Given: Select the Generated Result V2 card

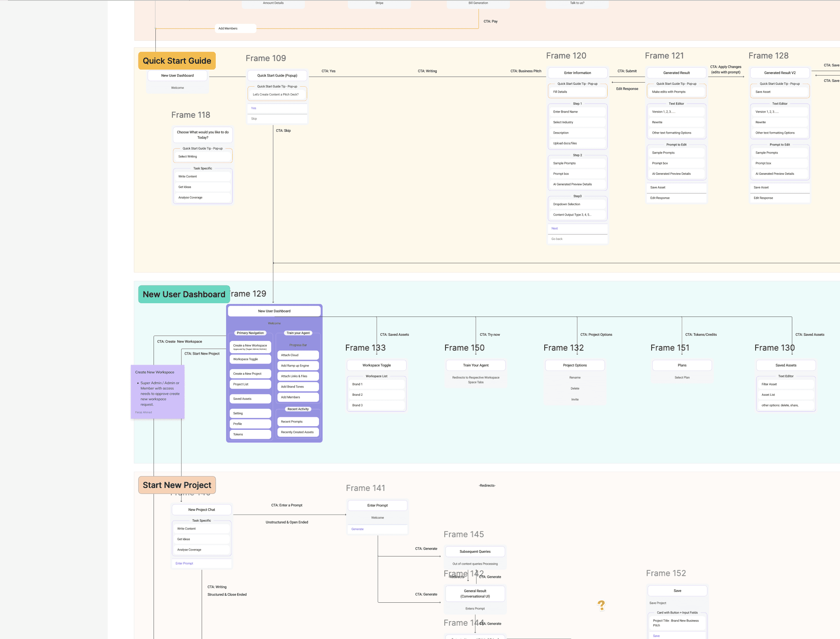Looking at the screenshot, I should [780, 73].
